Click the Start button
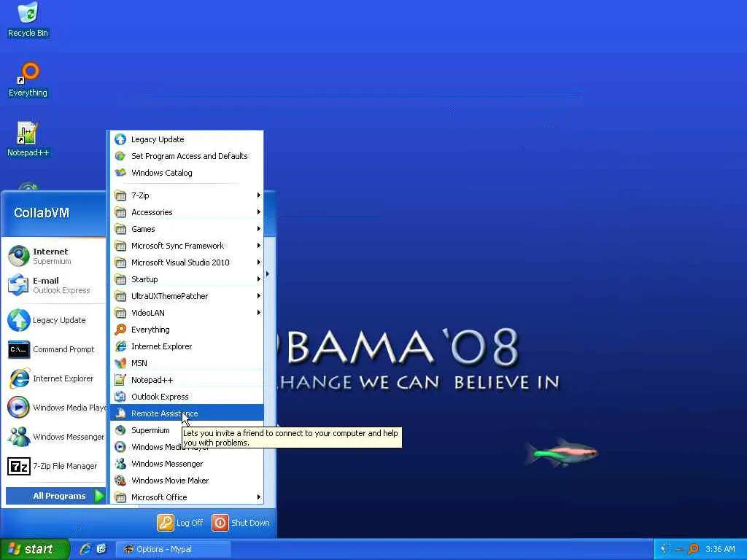Viewport: 747px width, 560px height. [34, 549]
